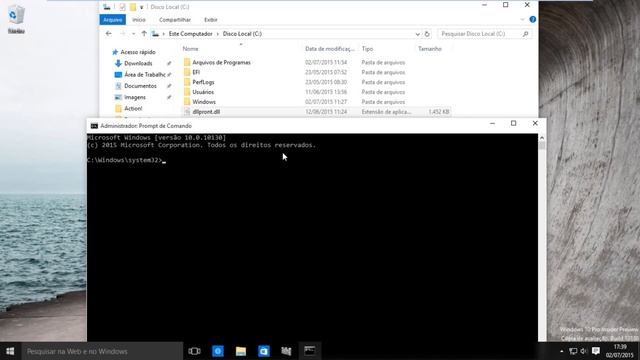
Task: Go forward in File Explorer
Action: (x=122, y=34)
